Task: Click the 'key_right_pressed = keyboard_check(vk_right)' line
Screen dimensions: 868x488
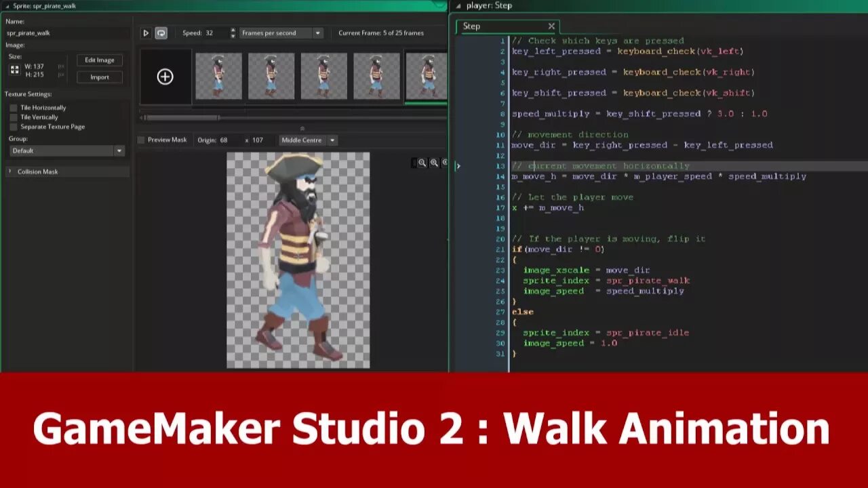Action: [x=633, y=72]
